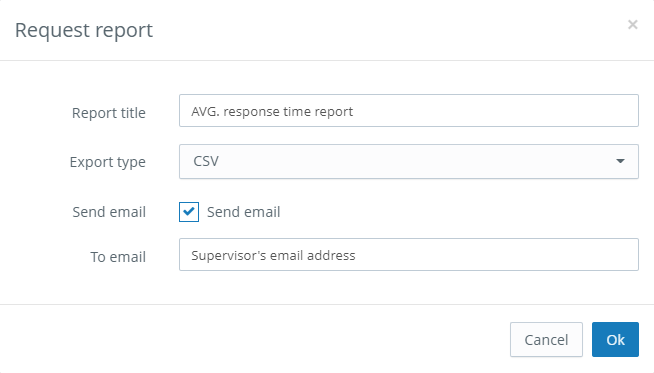Click into the To email field
This screenshot has height=373, width=654.
[409, 255]
